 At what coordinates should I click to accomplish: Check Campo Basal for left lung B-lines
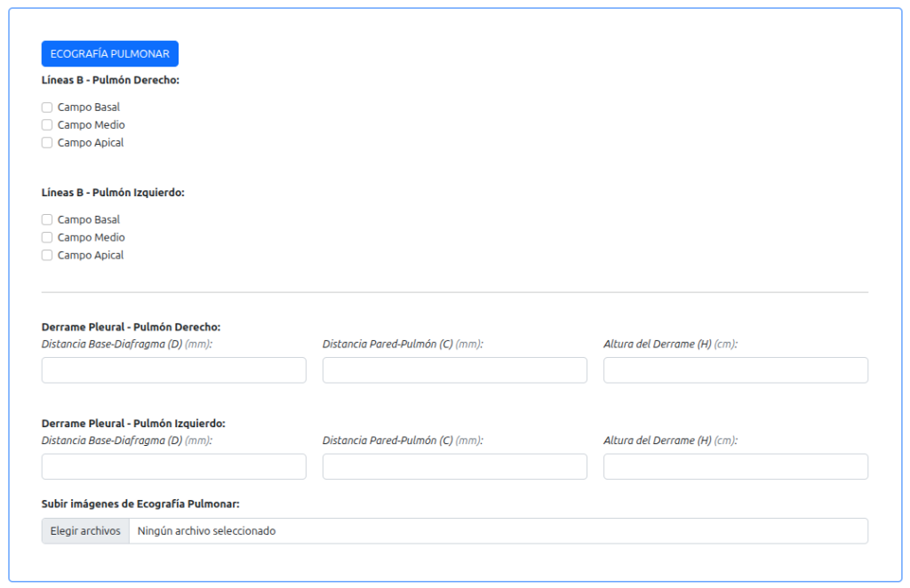[x=47, y=219]
